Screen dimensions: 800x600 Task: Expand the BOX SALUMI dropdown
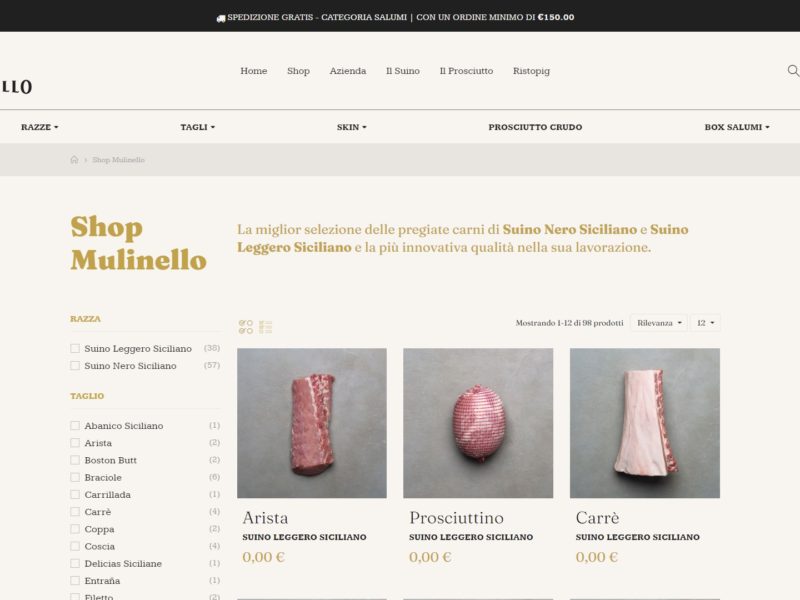[x=737, y=127]
